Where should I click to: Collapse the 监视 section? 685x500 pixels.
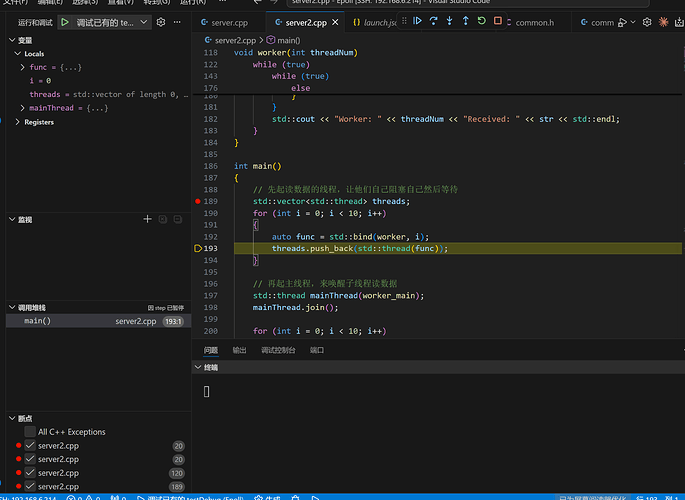12,219
